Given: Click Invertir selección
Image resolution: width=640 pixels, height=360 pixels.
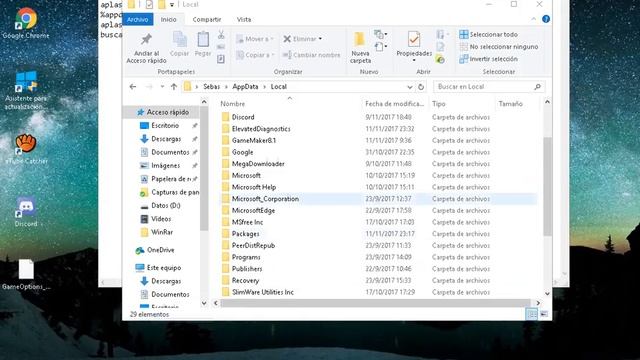Looking at the screenshot, I should 489,59.
